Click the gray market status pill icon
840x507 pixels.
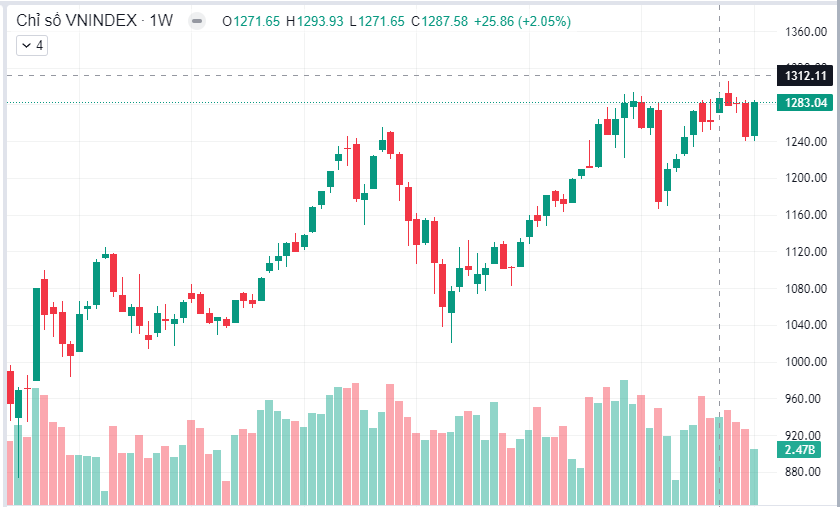point(197,21)
